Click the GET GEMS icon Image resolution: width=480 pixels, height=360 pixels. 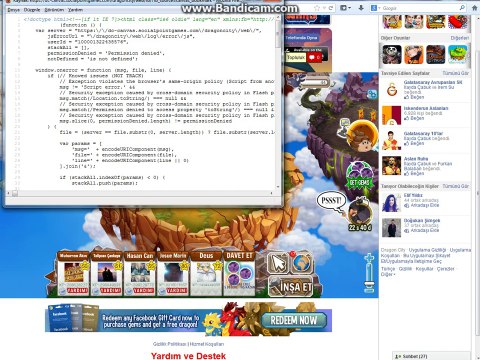[359, 176]
